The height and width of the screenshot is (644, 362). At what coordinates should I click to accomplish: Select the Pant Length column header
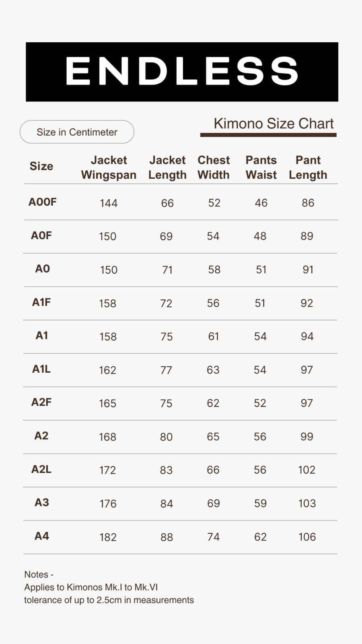(308, 167)
